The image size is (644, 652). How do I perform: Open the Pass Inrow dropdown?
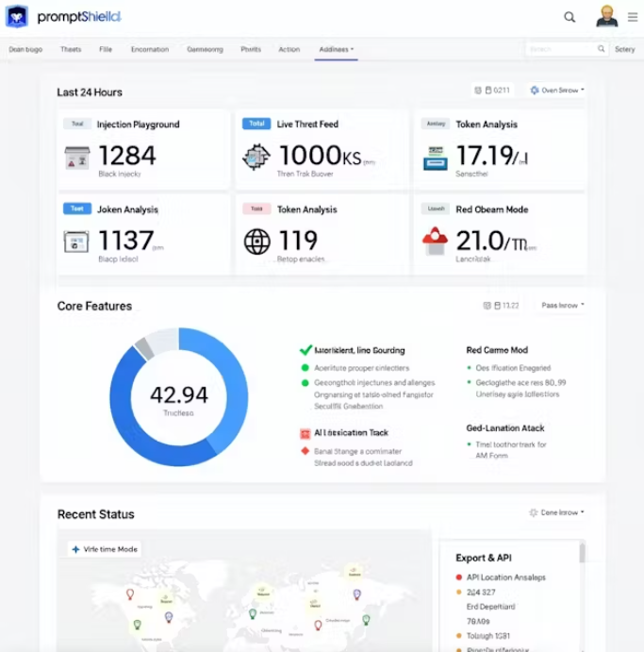pos(563,305)
